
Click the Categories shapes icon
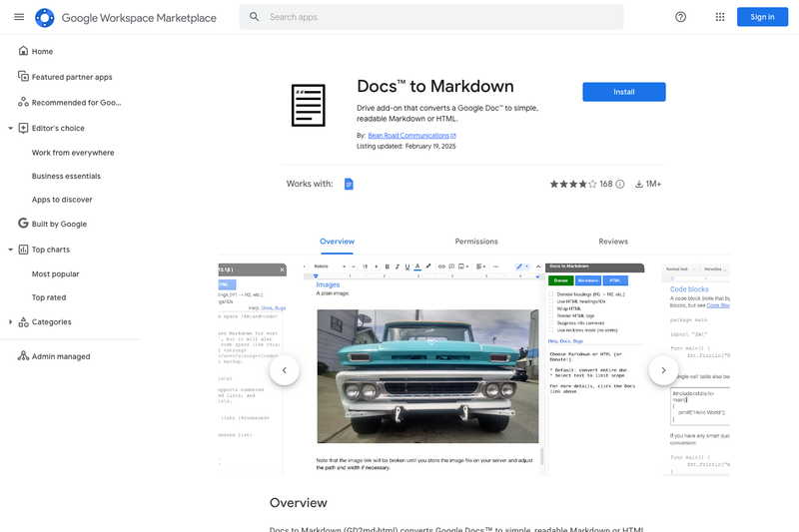point(23,321)
